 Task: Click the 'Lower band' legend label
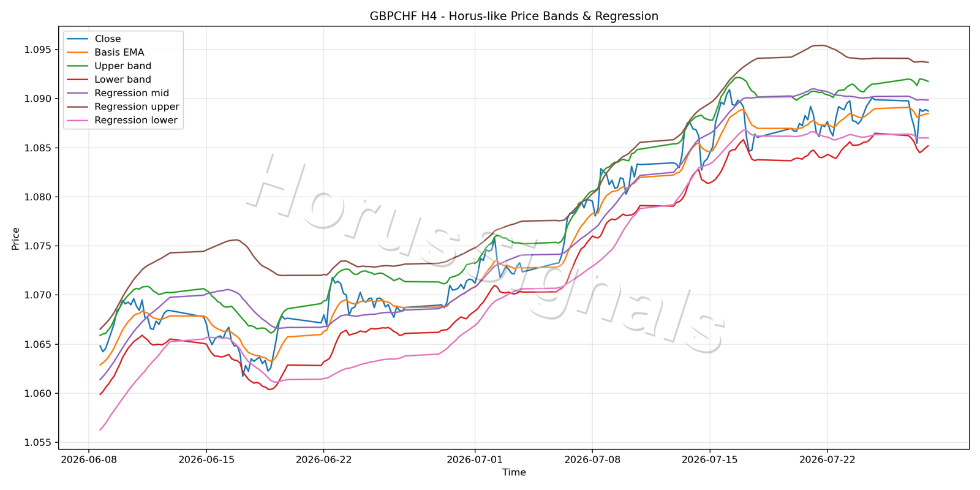point(123,80)
